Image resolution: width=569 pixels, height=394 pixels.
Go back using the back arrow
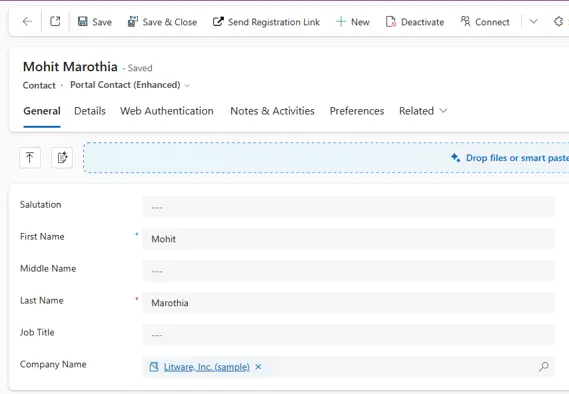tap(27, 22)
